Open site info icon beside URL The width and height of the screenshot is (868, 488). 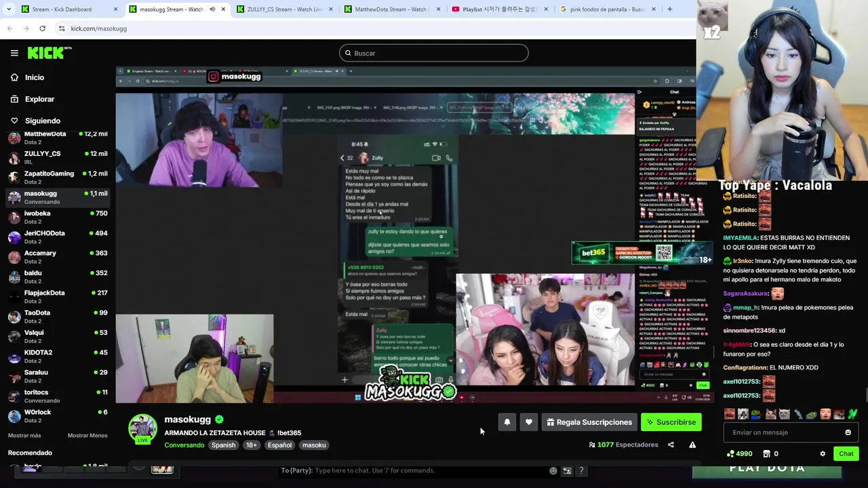[x=62, y=28]
